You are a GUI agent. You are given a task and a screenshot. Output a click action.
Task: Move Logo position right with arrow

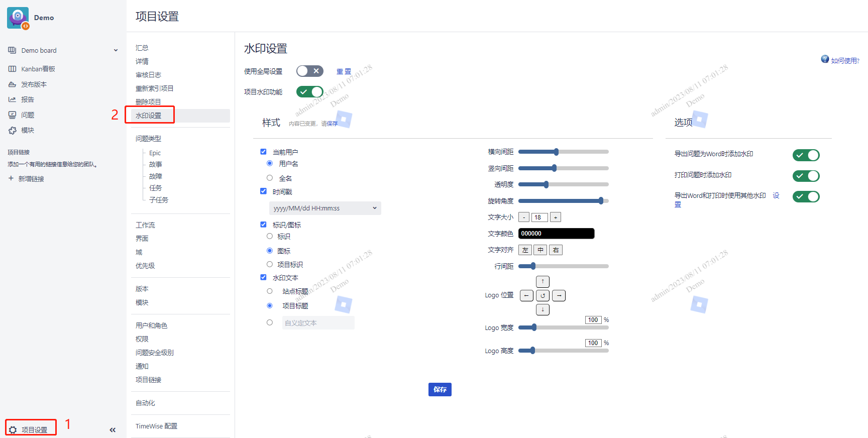point(559,296)
